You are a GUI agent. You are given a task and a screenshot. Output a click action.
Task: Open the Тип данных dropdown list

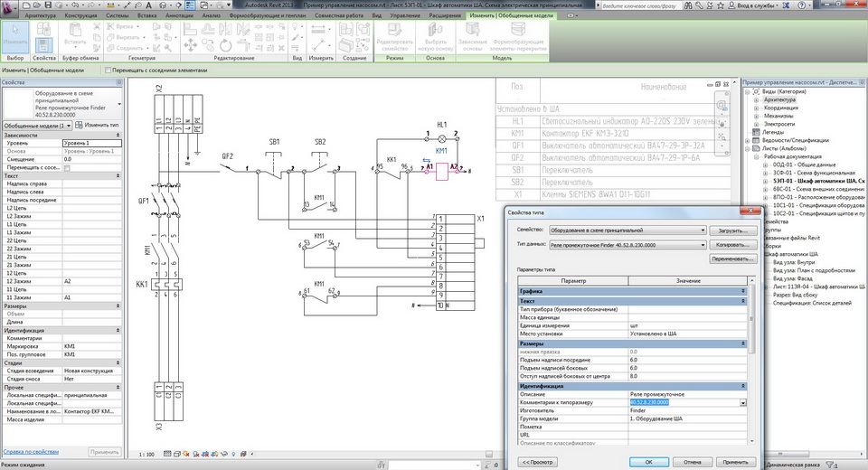coord(627,245)
